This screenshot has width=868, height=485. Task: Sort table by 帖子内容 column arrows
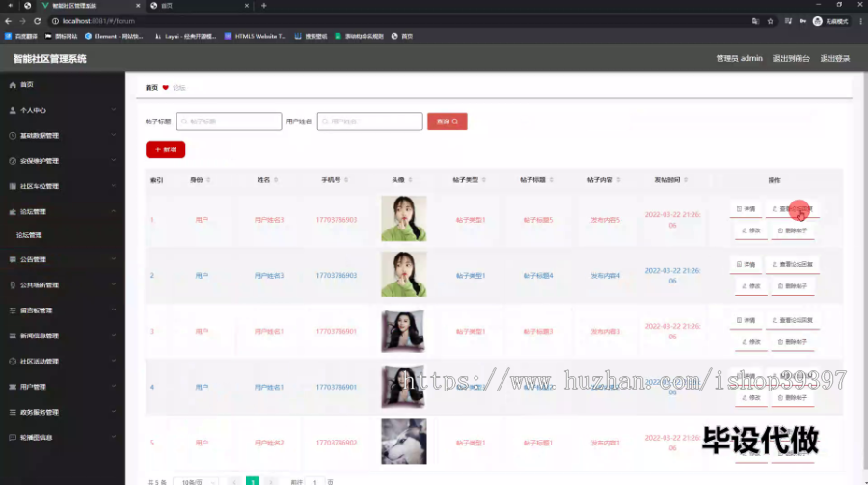pyautogui.click(x=618, y=180)
